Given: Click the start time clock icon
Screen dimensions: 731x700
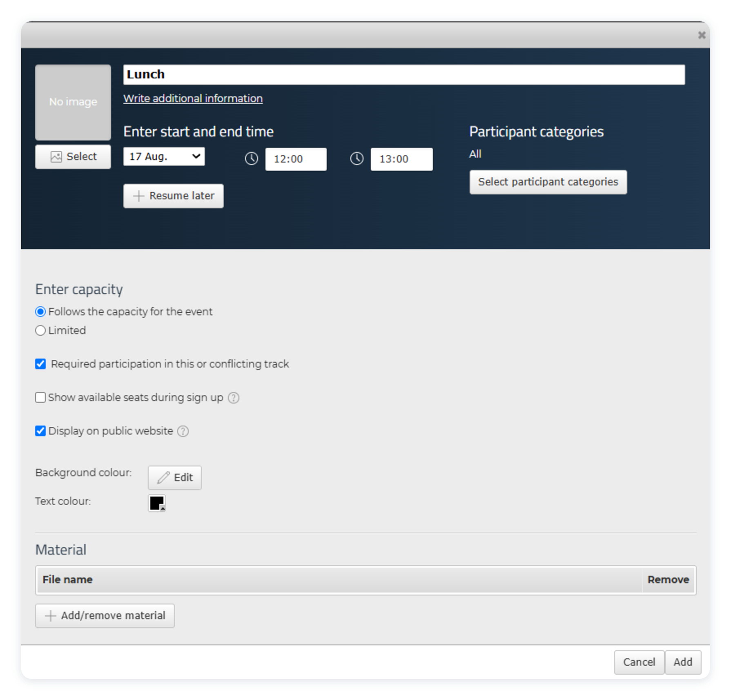Looking at the screenshot, I should [251, 158].
